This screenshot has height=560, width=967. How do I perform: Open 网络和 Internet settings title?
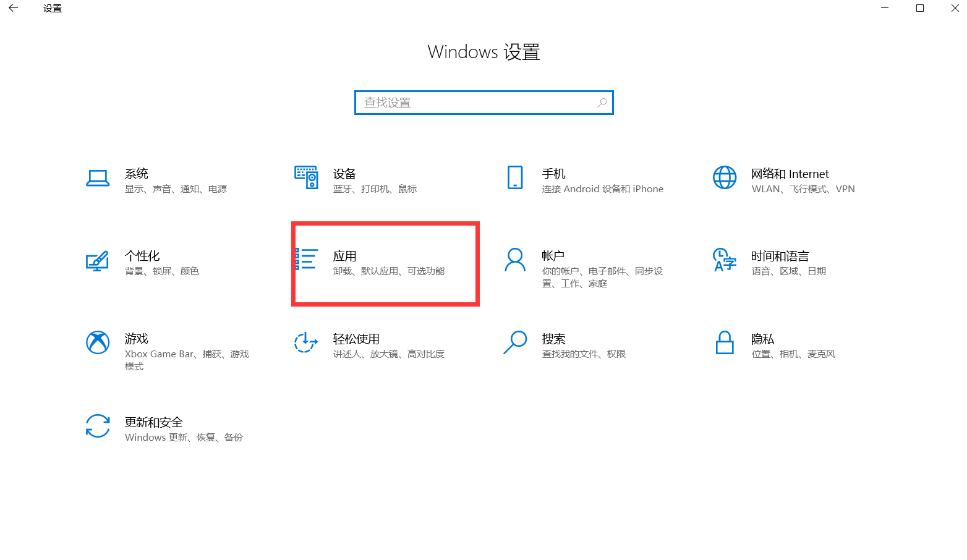[790, 174]
